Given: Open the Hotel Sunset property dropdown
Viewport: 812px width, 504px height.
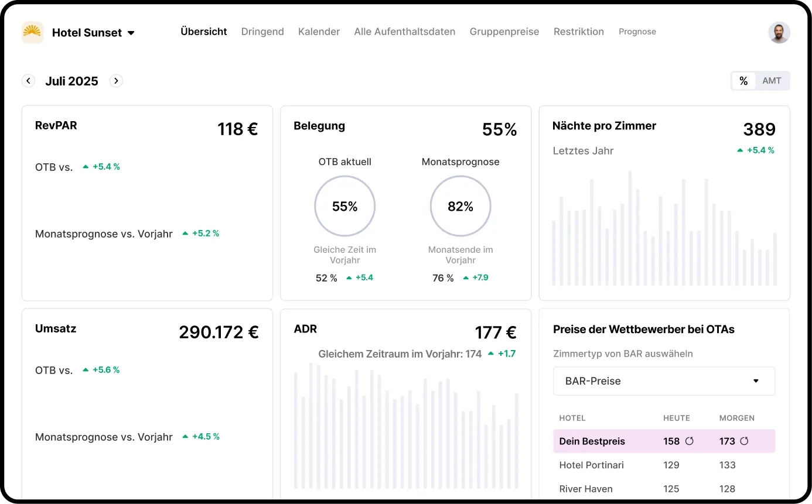Looking at the screenshot, I should point(131,33).
